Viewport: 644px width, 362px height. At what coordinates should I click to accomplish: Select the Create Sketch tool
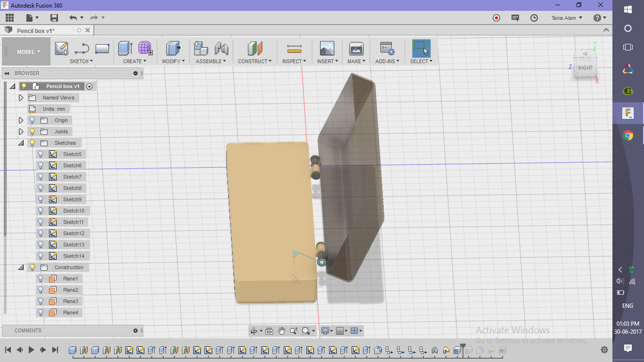tap(62, 48)
